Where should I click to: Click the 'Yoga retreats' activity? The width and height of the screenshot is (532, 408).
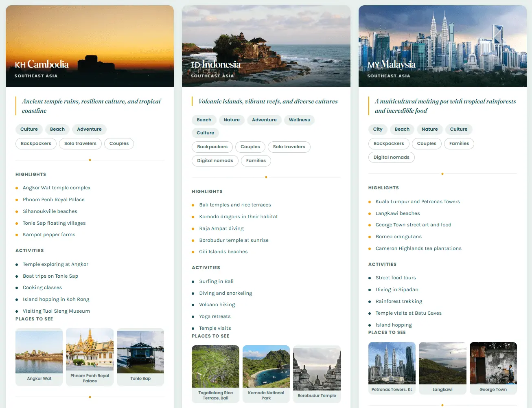click(x=215, y=316)
